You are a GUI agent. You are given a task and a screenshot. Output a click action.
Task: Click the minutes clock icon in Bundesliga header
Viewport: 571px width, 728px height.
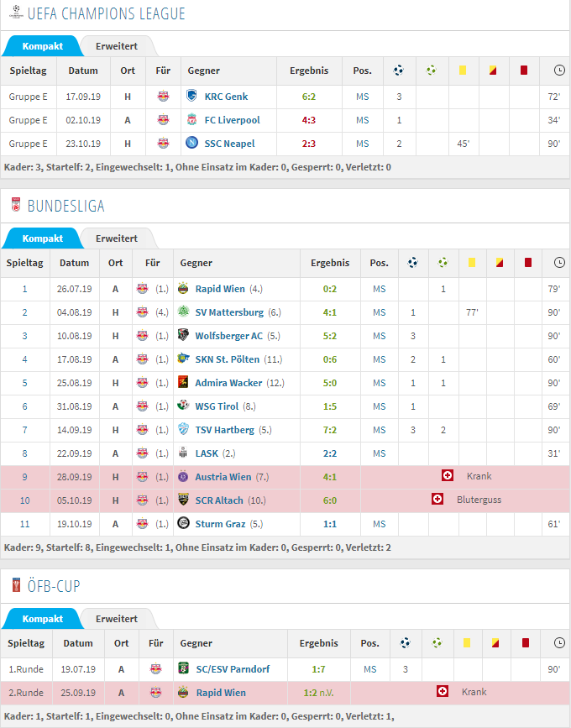pos(559,262)
